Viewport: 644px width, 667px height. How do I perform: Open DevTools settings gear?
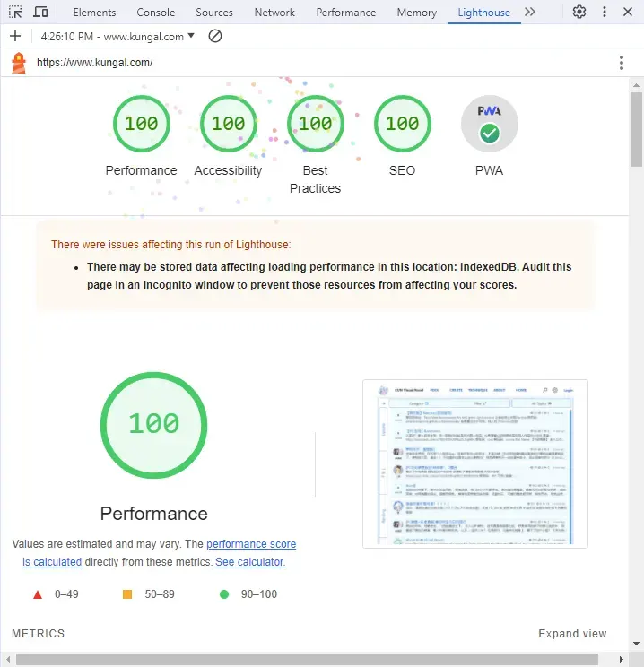pyautogui.click(x=579, y=12)
